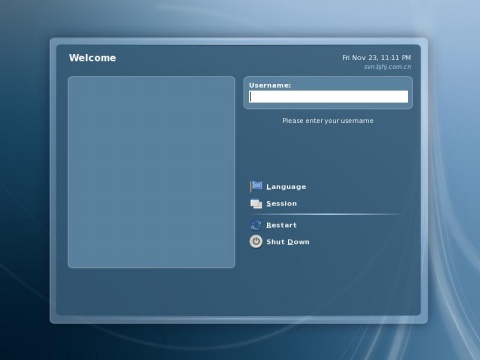The width and height of the screenshot is (480, 360).
Task: Open the Session chooser label
Action: (281, 204)
